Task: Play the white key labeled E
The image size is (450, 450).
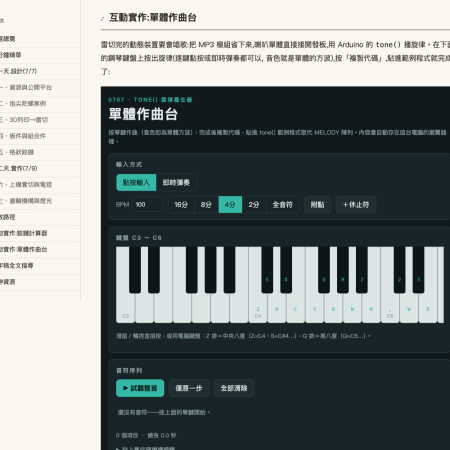Action: (x=428, y=308)
